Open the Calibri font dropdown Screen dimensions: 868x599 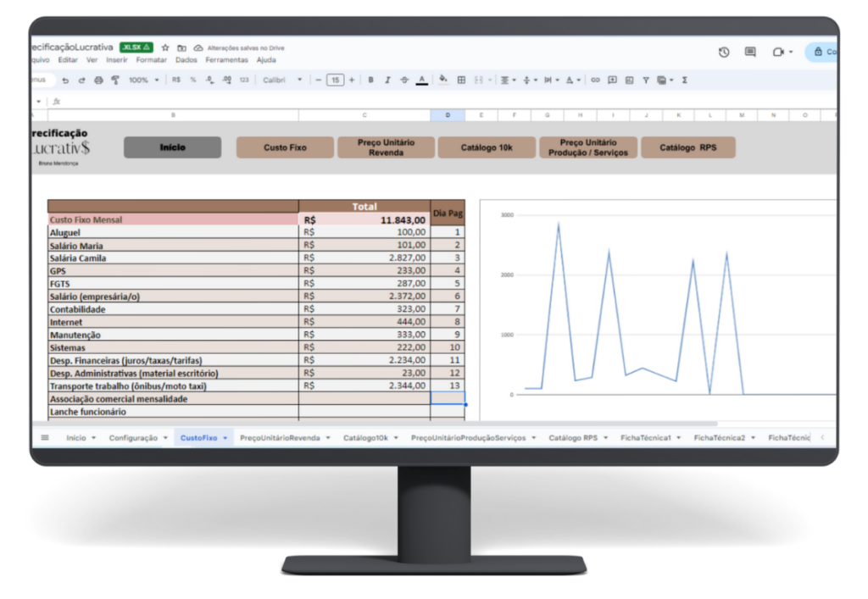click(282, 80)
